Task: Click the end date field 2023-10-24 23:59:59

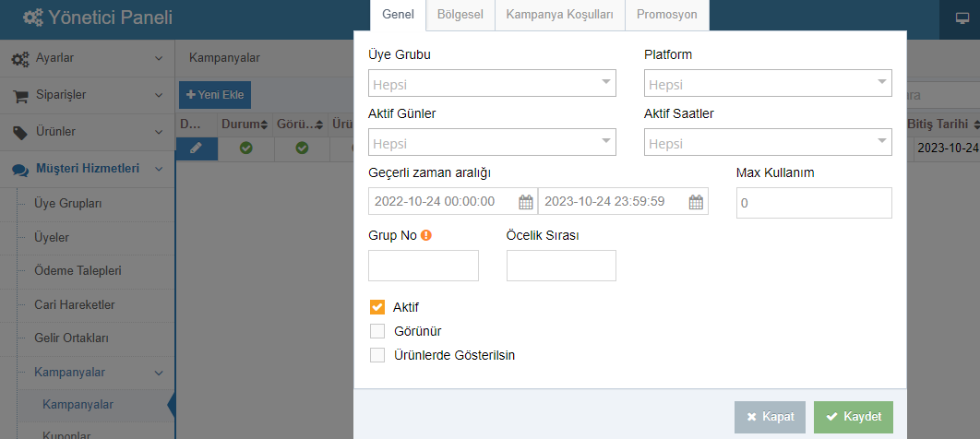Action: 623,202
